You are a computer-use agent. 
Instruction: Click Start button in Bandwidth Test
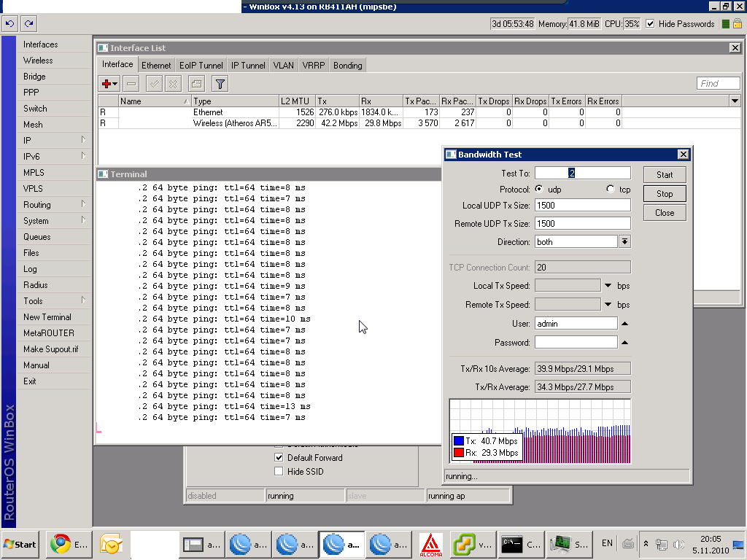tap(665, 175)
